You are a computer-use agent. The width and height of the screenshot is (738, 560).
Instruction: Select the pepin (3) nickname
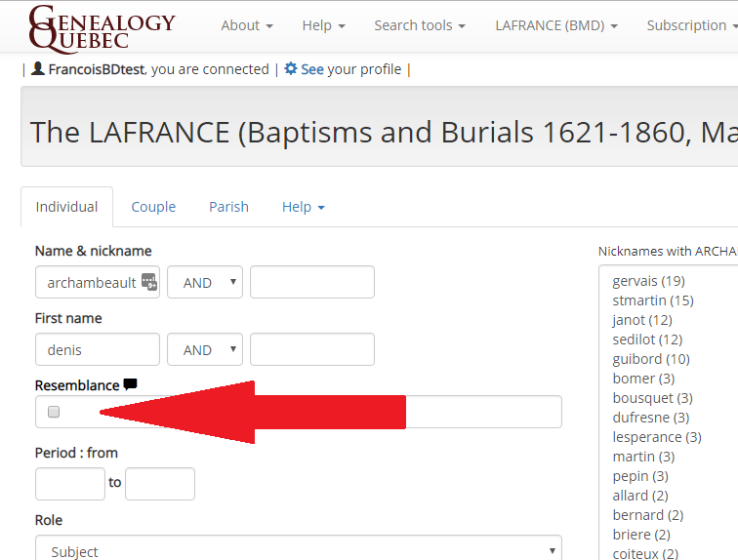(640, 476)
